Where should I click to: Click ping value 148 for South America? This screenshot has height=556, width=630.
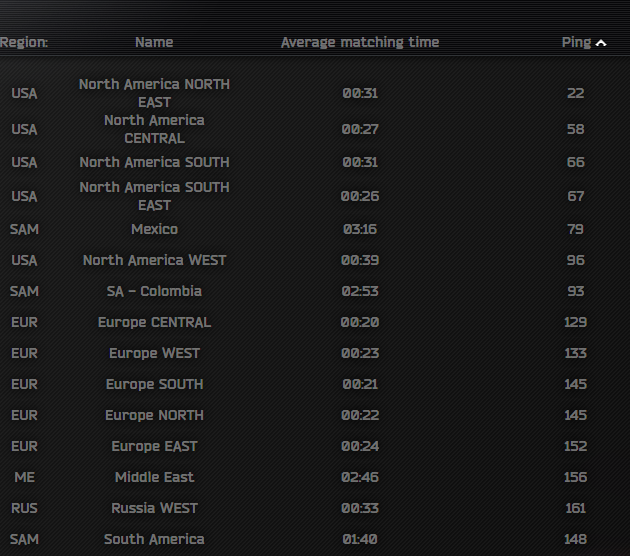pos(575,539)
